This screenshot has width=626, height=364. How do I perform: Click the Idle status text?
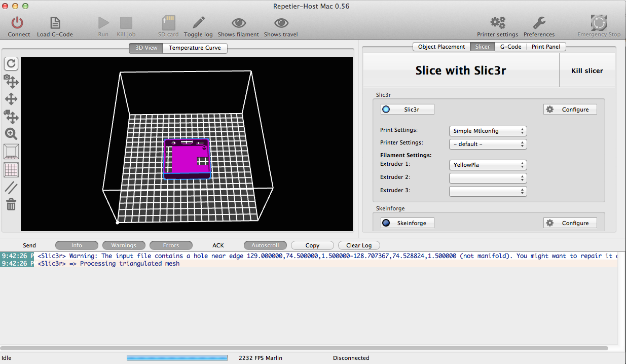7,358
